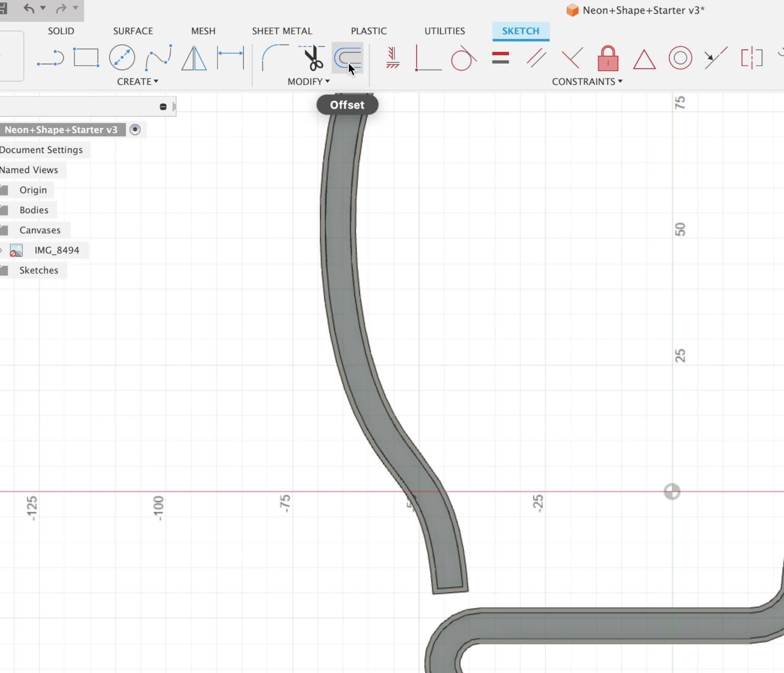Viewport: 784px width, 673px height.
Task: Select the Mirror tool
Action: click(193, 58)
